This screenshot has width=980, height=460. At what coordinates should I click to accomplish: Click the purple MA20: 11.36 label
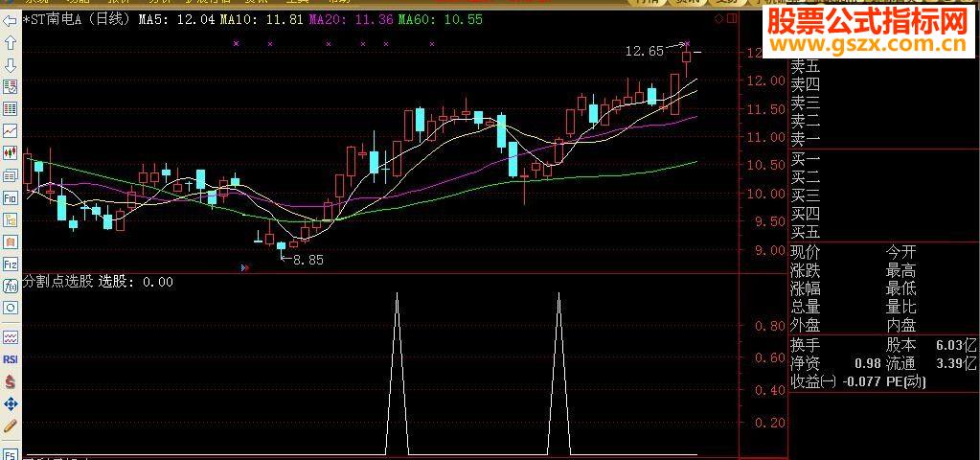pos(351,19)
